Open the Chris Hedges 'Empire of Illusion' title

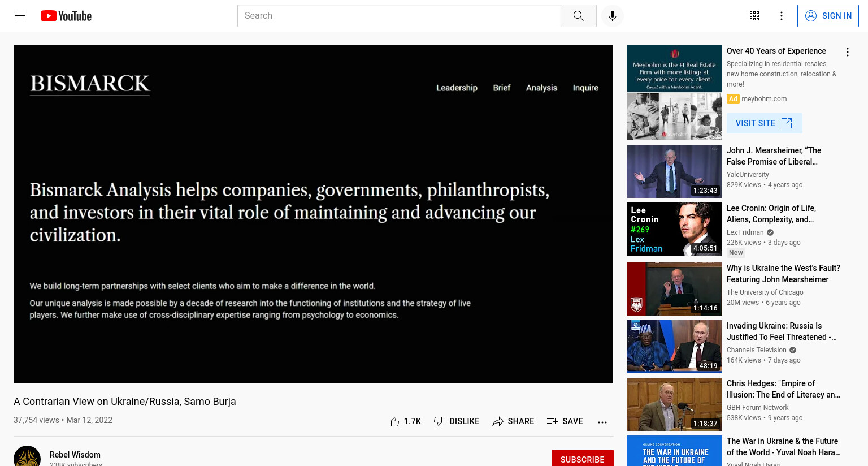coord(783,389)
